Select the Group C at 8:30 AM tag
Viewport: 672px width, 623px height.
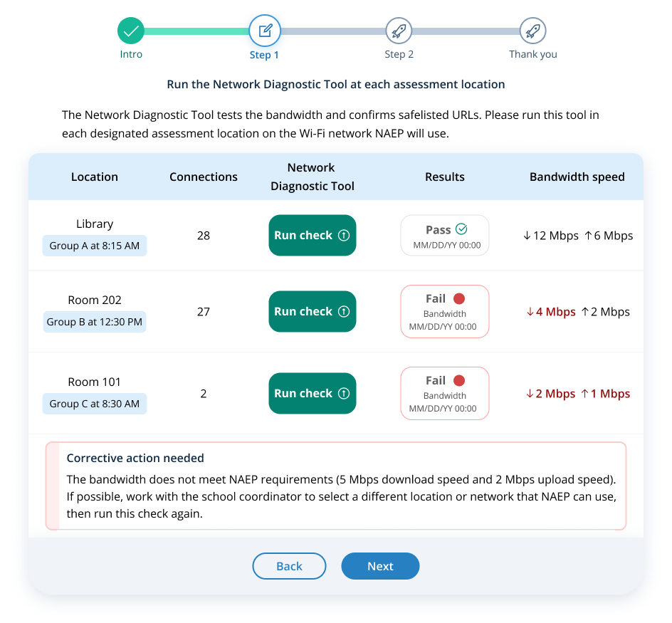pos(95,404)
